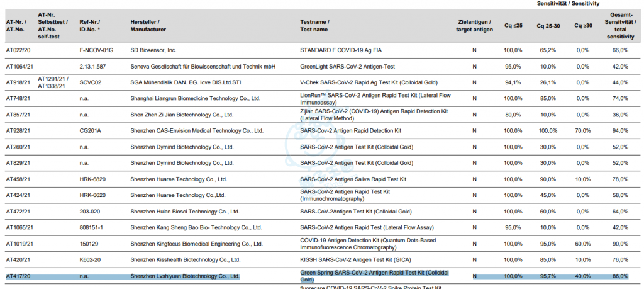Click the Testname / Test name column header
Image resolution: width=644 pixels, height=289 pixels.
point(314,26)
